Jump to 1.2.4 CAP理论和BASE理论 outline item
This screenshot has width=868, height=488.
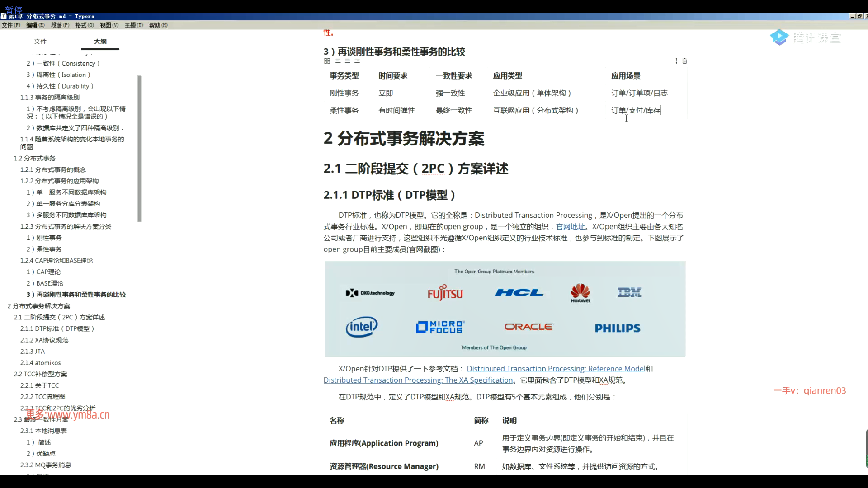point(57,261)
